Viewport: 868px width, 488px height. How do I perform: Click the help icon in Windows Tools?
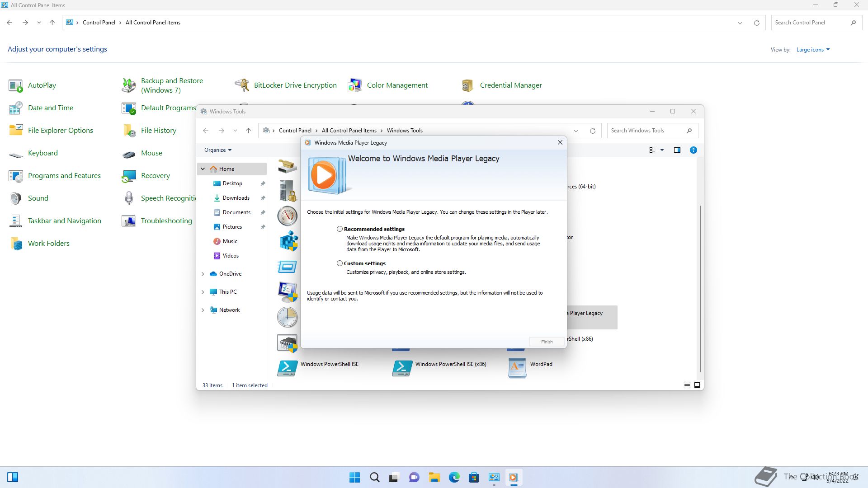[693, 150]
